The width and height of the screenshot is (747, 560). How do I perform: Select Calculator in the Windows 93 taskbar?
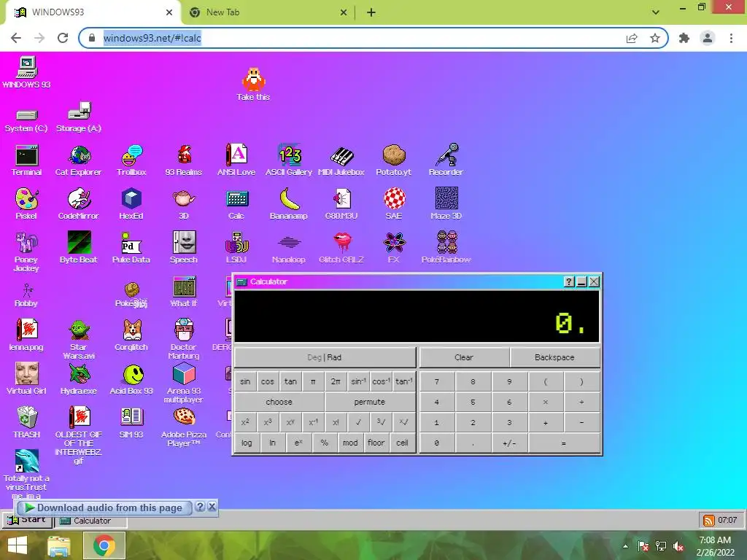click(91, 521)
